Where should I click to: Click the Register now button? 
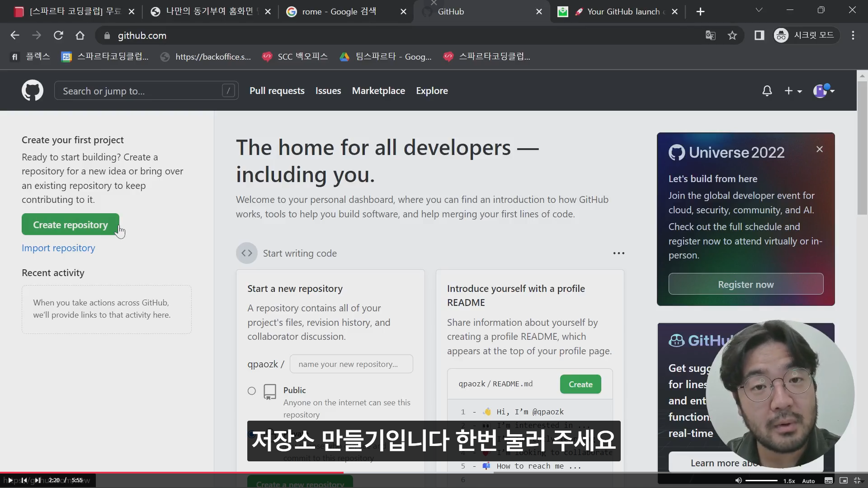click(x=746, y=284)
